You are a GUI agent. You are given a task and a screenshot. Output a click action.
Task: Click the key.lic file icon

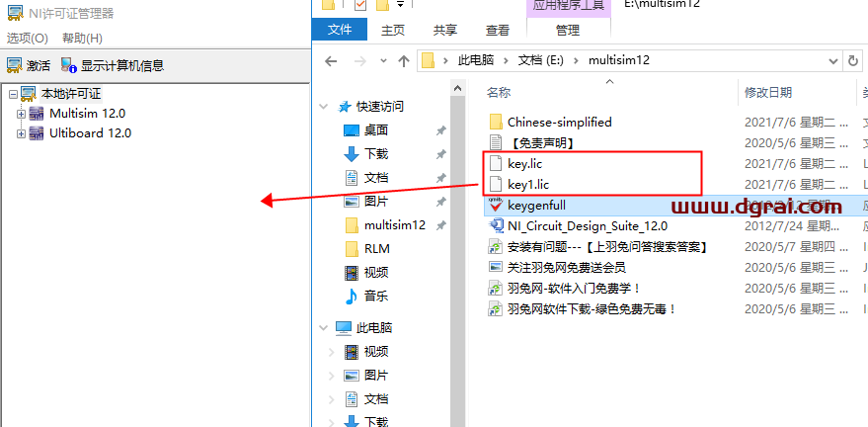495,164
